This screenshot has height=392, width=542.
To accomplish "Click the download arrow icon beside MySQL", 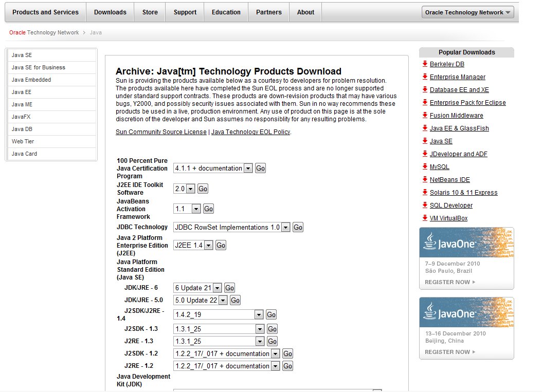I will click(425, 166).
